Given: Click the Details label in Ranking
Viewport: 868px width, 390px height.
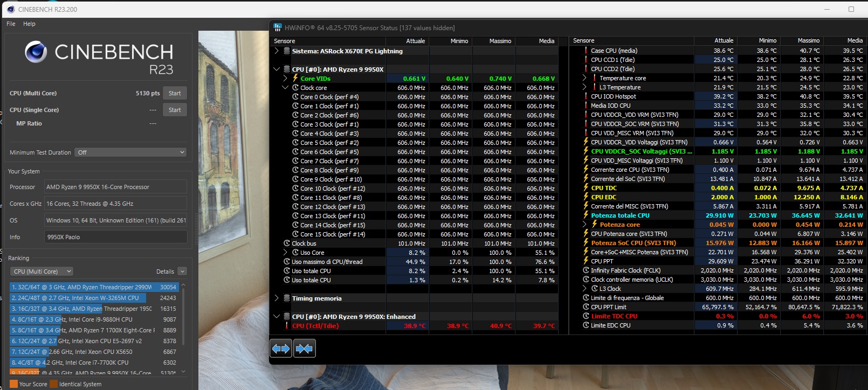Looking at the screenshot, I should 165,271.
